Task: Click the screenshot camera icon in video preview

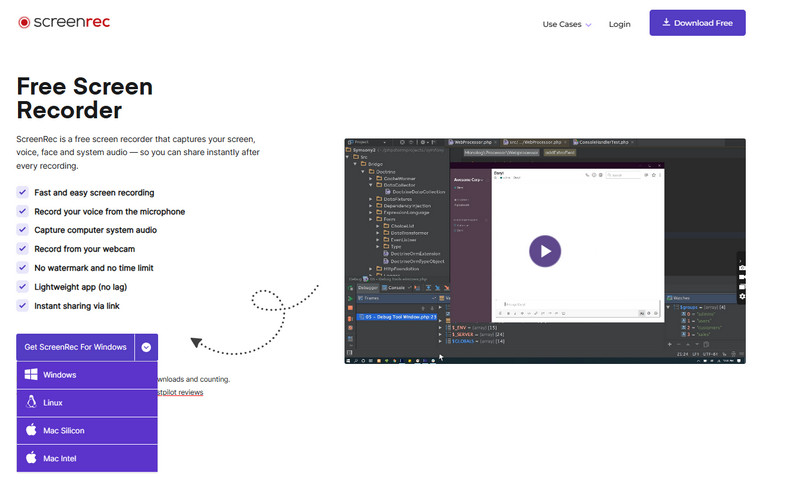Action: pos(742,268)
